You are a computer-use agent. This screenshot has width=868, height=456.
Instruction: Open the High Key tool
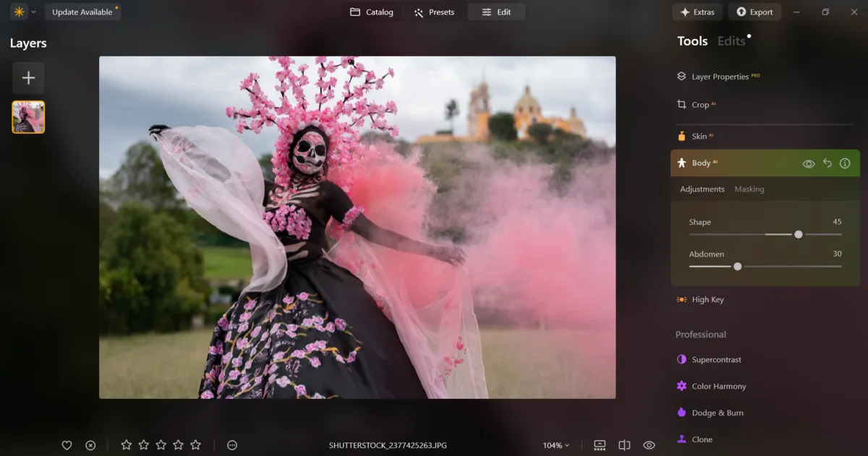(705, 298)
